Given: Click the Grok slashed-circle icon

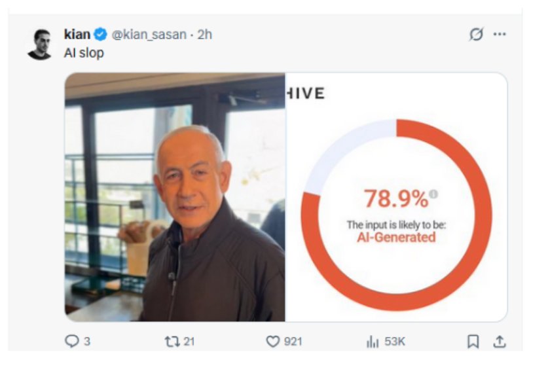Looking at the screenshot, I should pyautogui.click(x=476, y=35).
